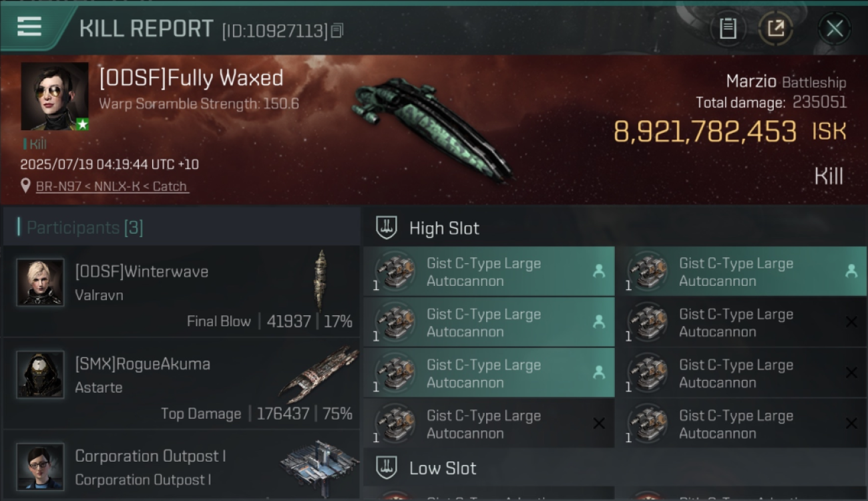Click Winterwave's pilot portrait
This screenshot has width=868, height=501.
coord(41,283)
